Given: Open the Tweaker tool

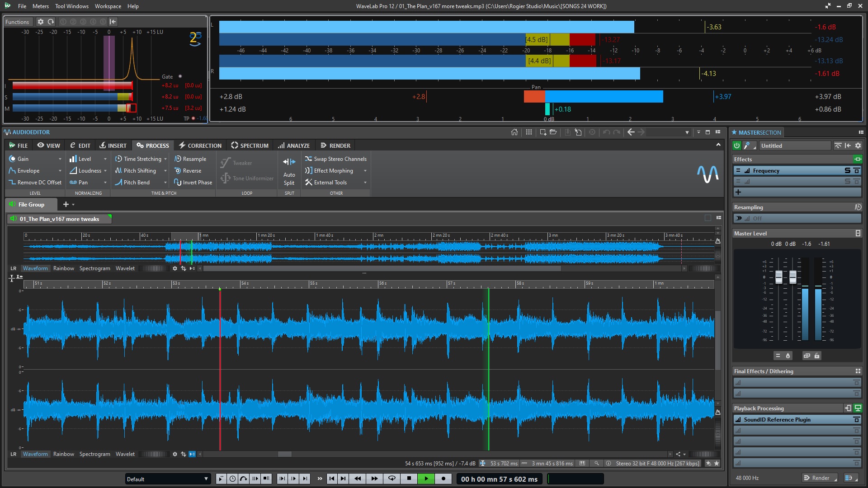Looking at the screenshot, I should [x=241, y=163].
